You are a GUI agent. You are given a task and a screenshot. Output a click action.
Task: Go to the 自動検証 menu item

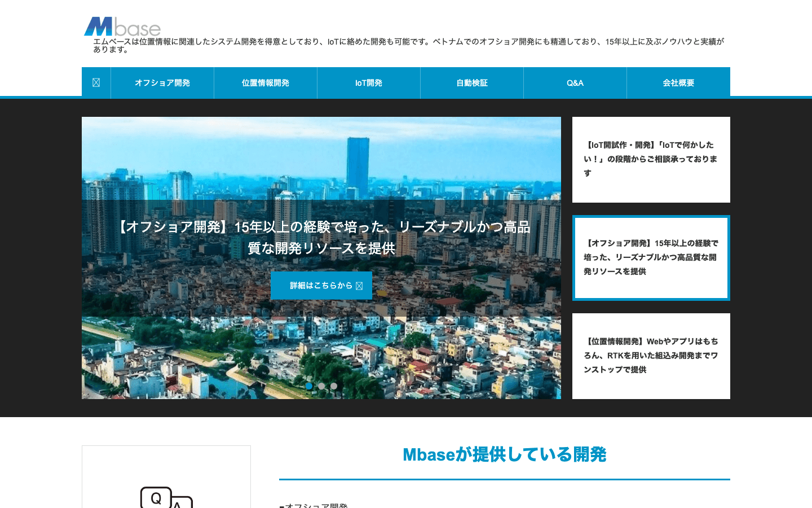[x=472, y=82]
